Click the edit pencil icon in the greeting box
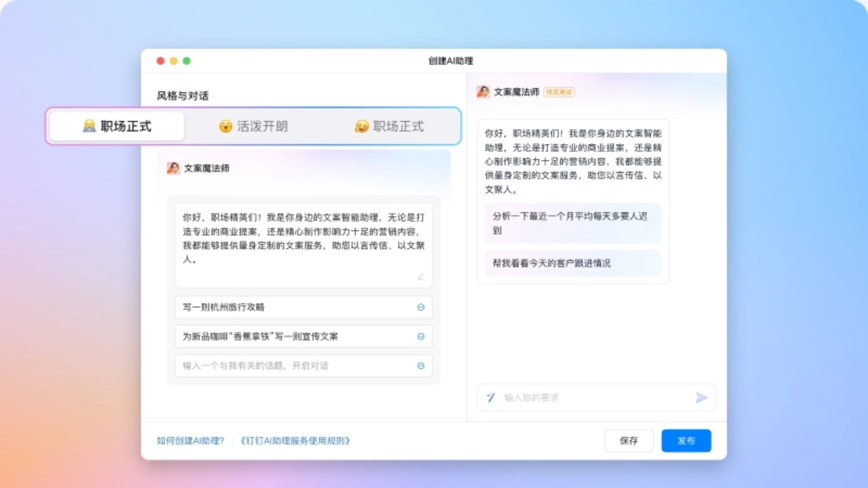The height and width of the screenshot is (488, 868). tap(421, 277)
